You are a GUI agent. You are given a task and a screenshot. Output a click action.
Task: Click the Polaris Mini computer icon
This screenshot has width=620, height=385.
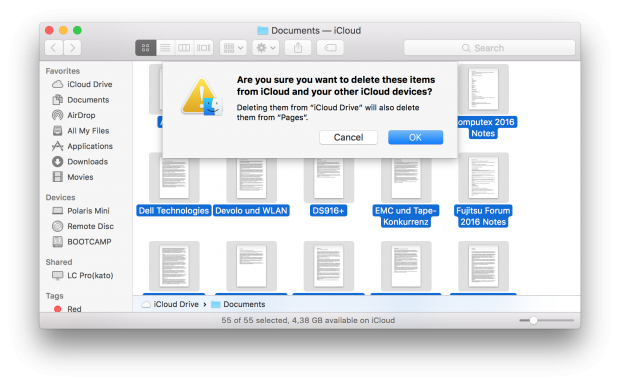[58, 211]
